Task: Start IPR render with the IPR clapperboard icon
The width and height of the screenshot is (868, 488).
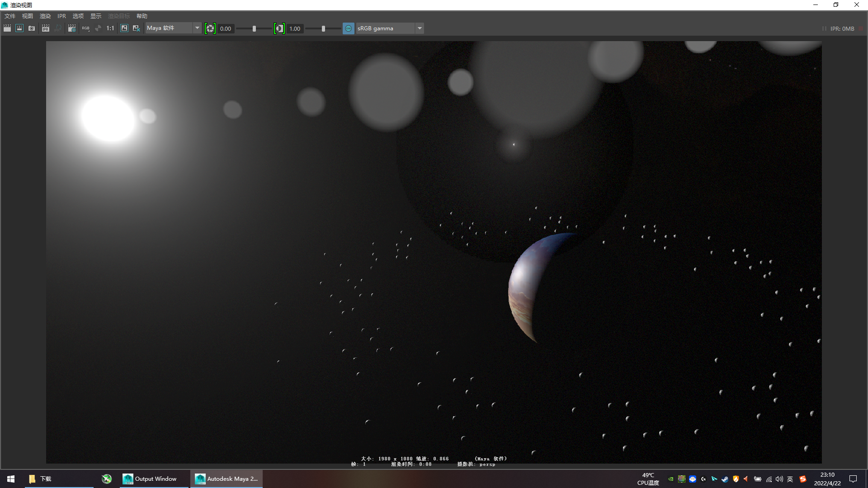Action: (46, 28)
